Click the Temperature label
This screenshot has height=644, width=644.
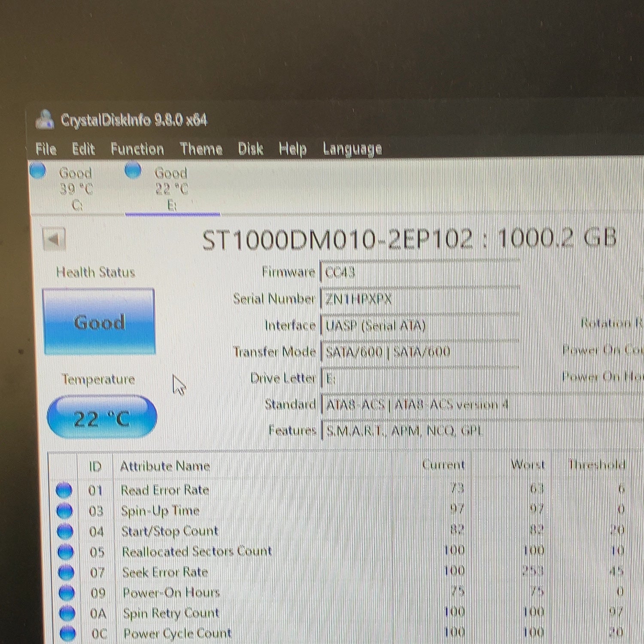click(98, 379)
